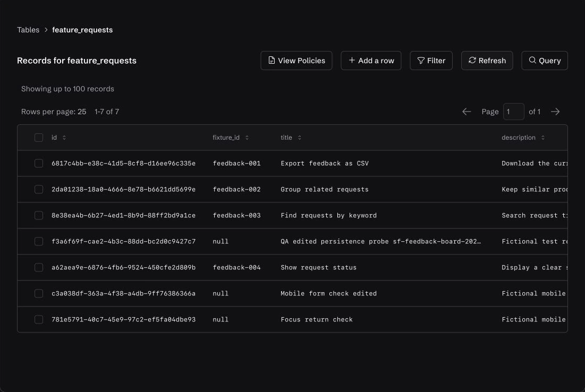Click id c3a038df-363a-4f38-a4db-9ff76386366a

pyautogui.click(x=123, y=294)
